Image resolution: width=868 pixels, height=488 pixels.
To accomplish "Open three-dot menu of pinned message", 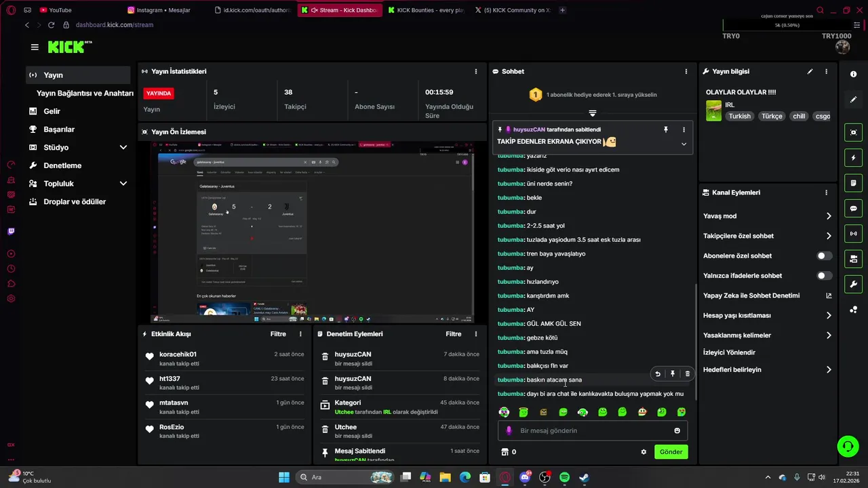I will 684,129.
